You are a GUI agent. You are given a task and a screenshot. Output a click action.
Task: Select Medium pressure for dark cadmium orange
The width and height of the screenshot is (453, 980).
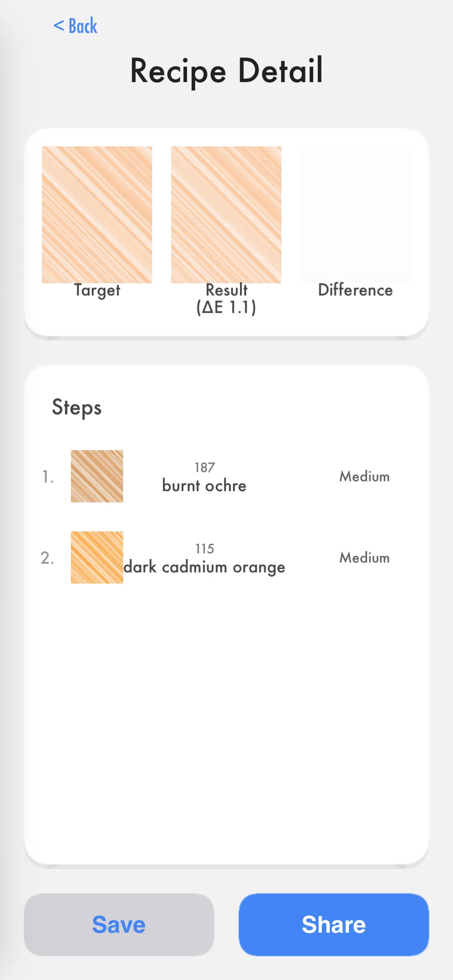pos(365,557)
